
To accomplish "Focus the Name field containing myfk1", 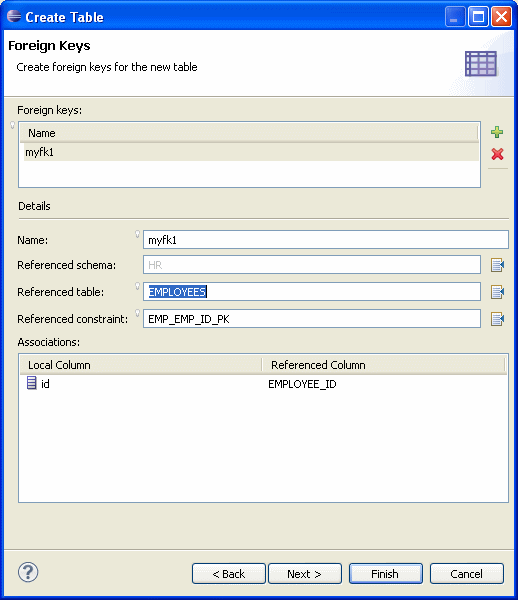I will [326, 240].
